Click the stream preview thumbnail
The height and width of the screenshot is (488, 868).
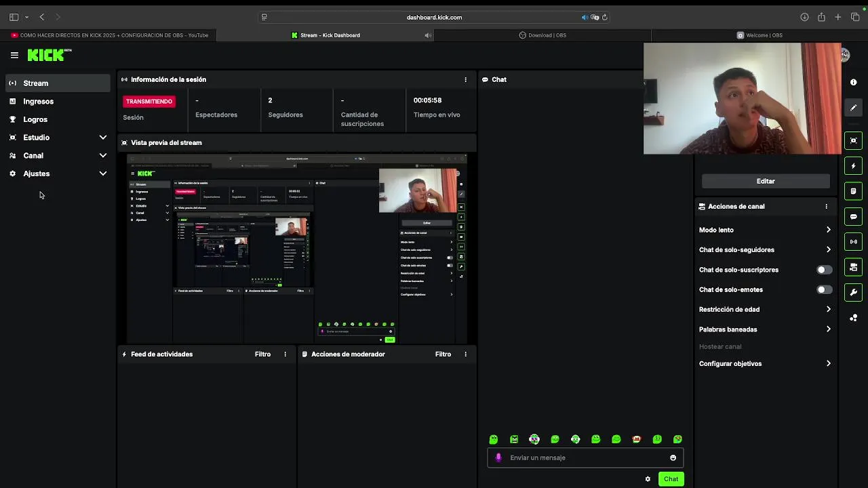click(297, 249)
